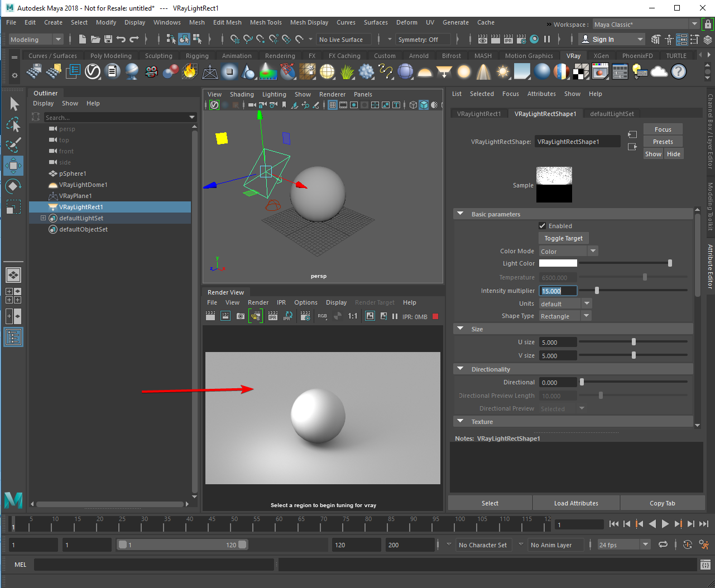Image resolution: width=715 pixels, height=588 pixels.
Task: Click the V-Ray cloud shelf icon
Action: [659, 71]
